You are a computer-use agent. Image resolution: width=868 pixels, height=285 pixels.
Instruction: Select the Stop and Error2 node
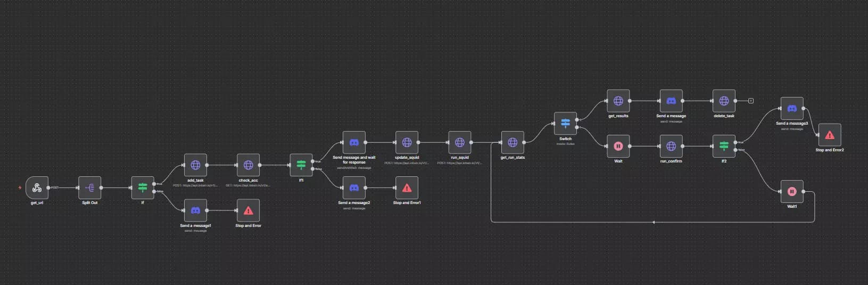point(829,135)
